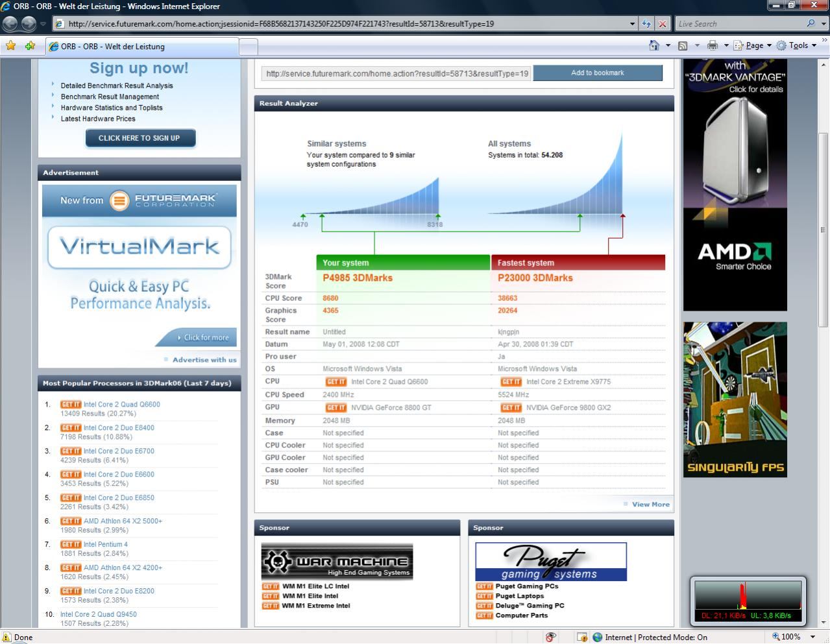Open the Tools menu
830x644 pixels.
click(x=796, y=45)
